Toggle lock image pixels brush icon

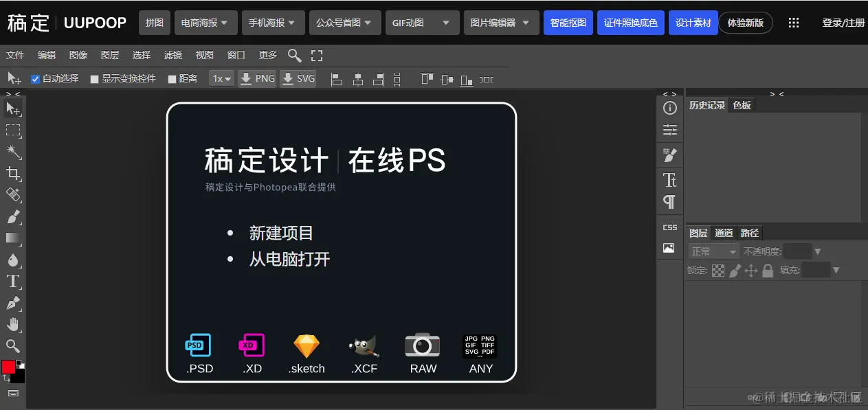point(735,271)
